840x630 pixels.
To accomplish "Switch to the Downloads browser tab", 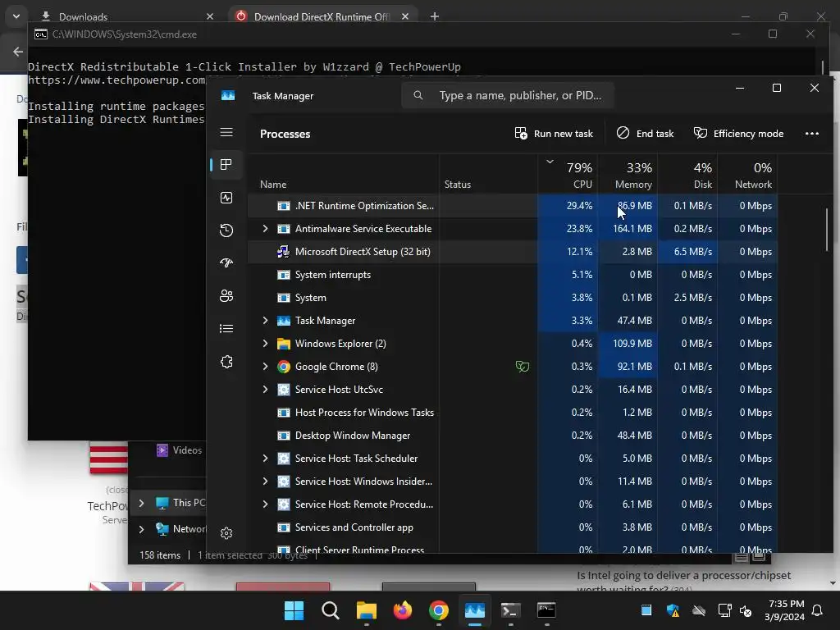I will tap(127, 16).
